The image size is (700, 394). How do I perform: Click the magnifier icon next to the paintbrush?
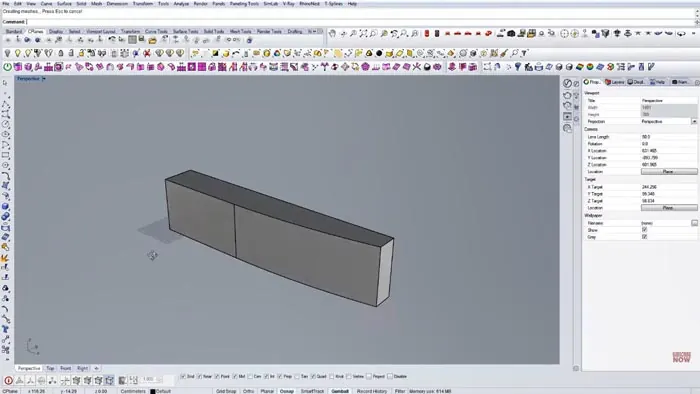coord(515,54)
